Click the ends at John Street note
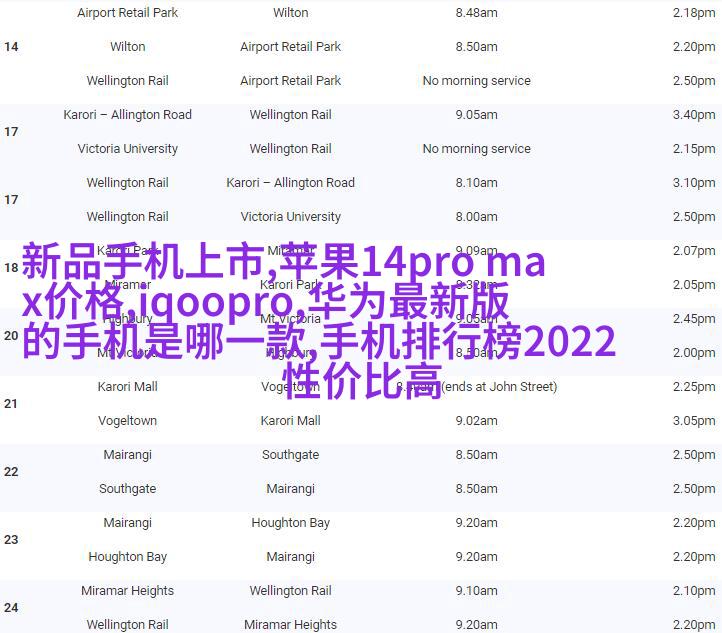Image resolution: width=722 pixels, height=633 pixels. pos(499,387)
